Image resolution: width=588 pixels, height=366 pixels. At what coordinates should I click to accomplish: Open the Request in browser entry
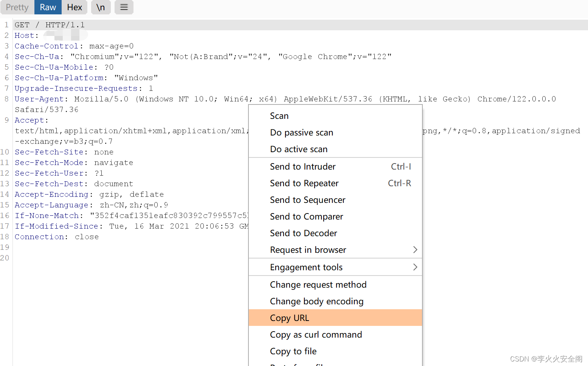pyautogui.click(x=335, y=250)
